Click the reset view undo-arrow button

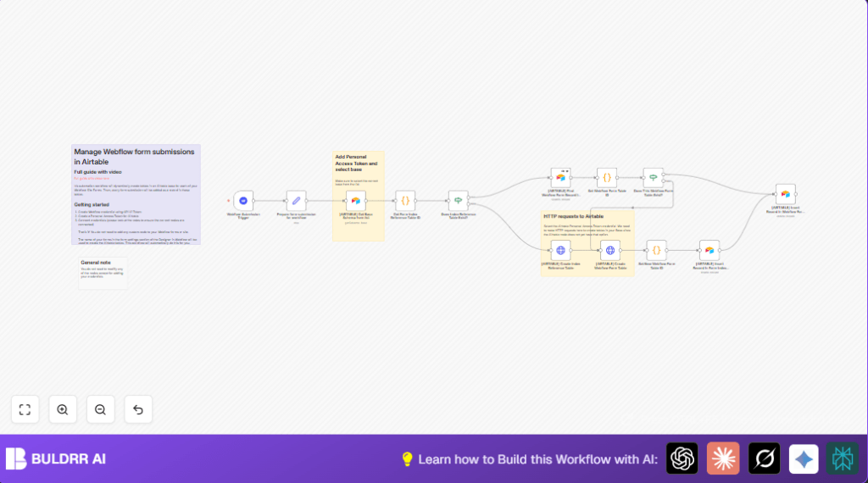point(138,409)
